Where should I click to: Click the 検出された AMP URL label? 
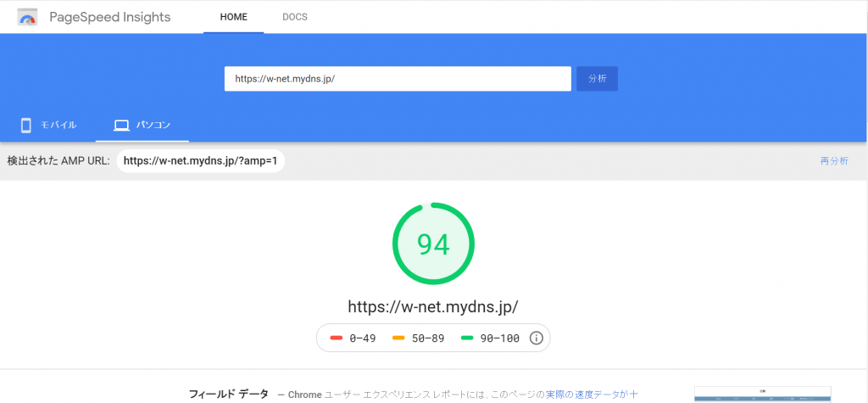pos(58,161)
